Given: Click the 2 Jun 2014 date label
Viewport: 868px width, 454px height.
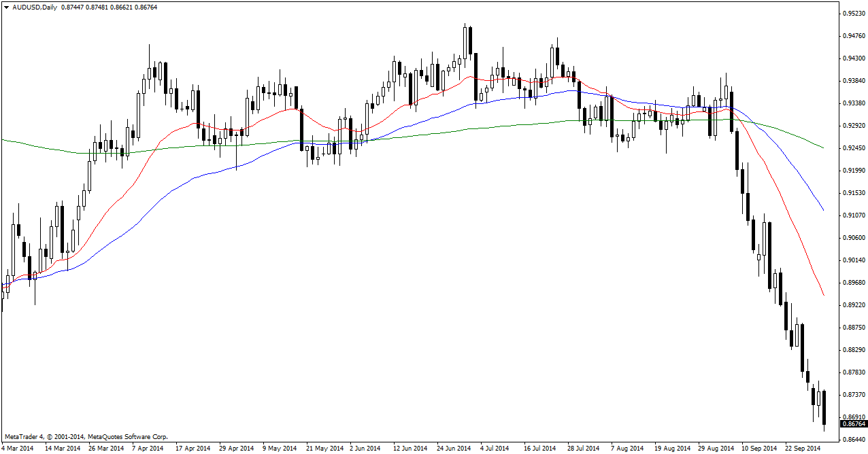Looking at the screenshot, I should [365, 449].
